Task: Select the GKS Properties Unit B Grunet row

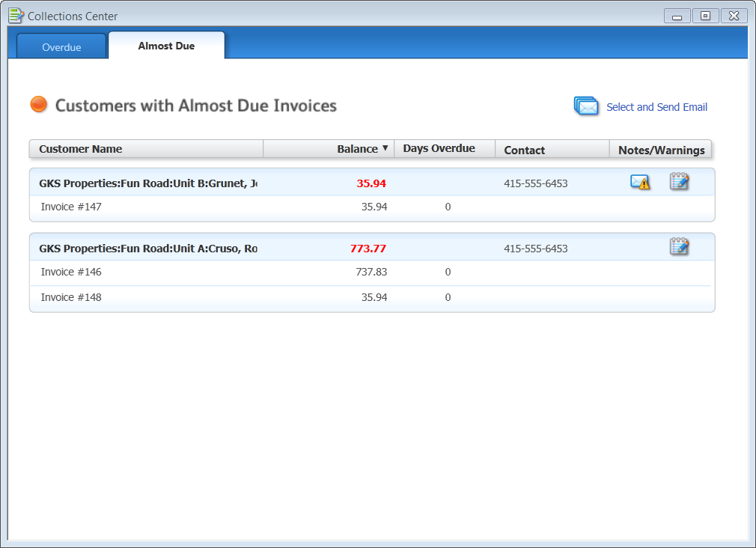Action: pyautogui.click(x=147, y=183)
